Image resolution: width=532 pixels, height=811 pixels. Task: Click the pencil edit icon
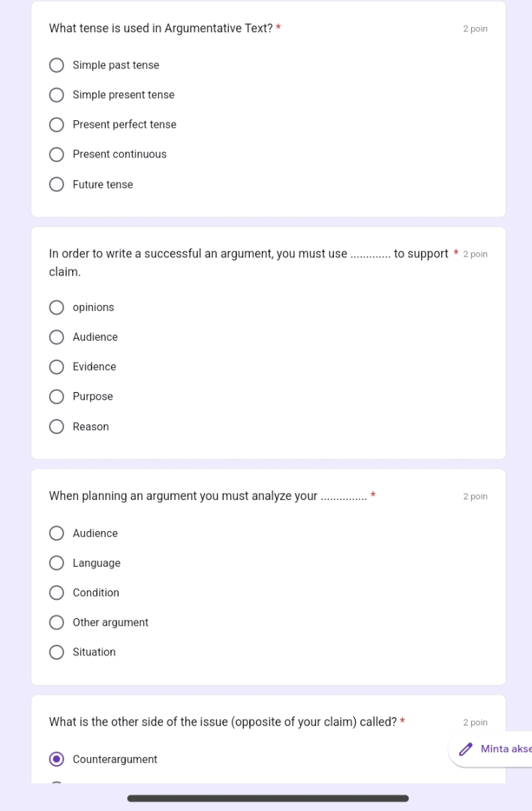466,749
